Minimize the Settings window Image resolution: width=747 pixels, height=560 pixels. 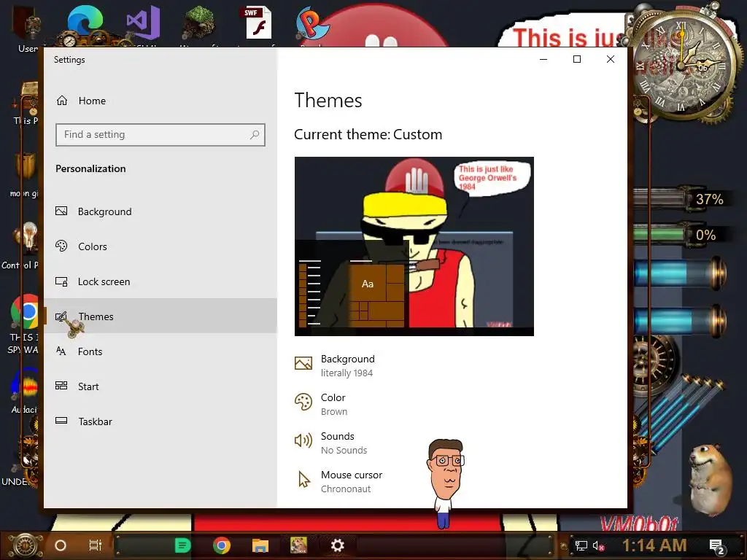pos(543,59)
